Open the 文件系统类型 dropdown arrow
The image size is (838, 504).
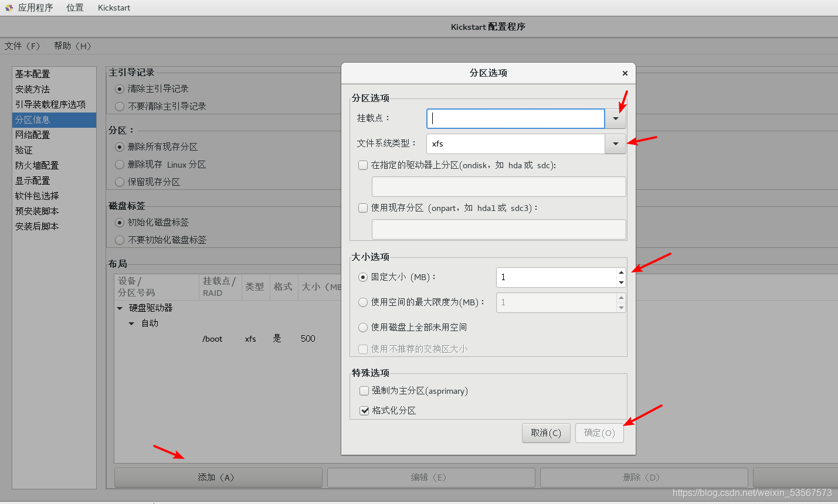(x=615, y=144)
